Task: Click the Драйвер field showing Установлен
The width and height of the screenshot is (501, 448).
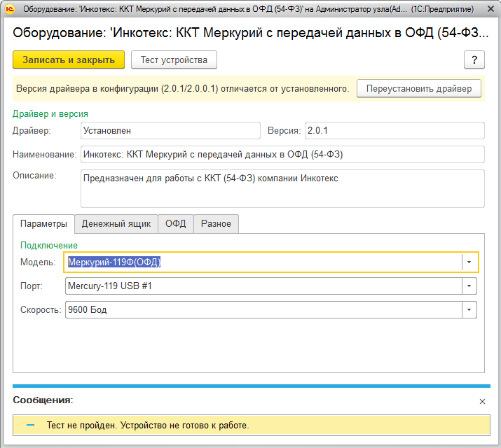Action: click(x=168, y=131)
